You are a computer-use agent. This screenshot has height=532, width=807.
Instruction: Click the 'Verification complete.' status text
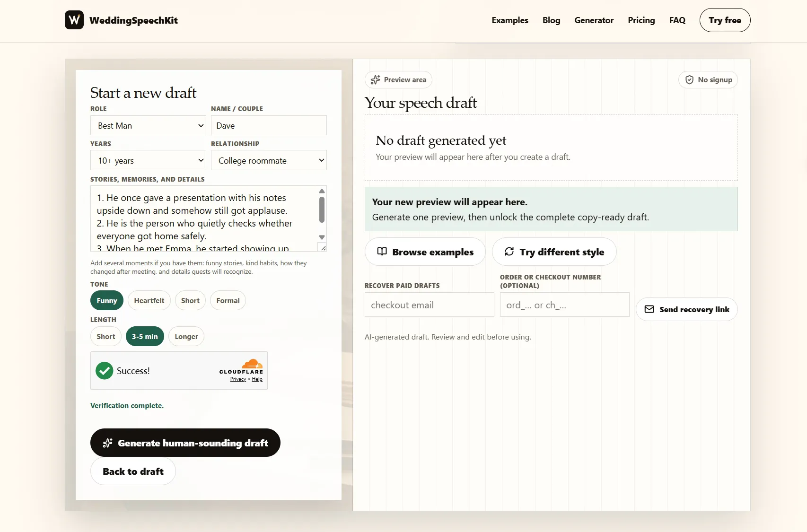click(x=127, y=406)
